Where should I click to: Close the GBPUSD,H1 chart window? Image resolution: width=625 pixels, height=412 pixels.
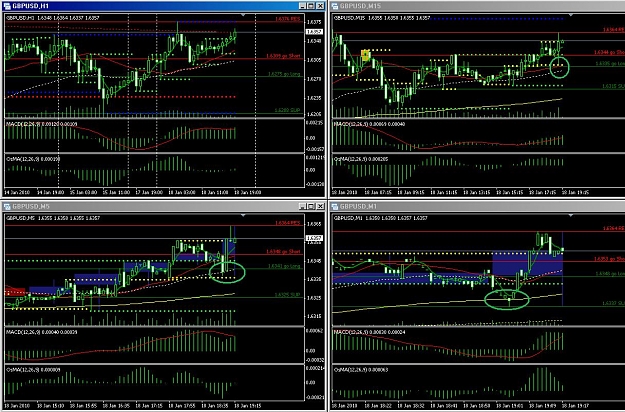click(320, 6)
